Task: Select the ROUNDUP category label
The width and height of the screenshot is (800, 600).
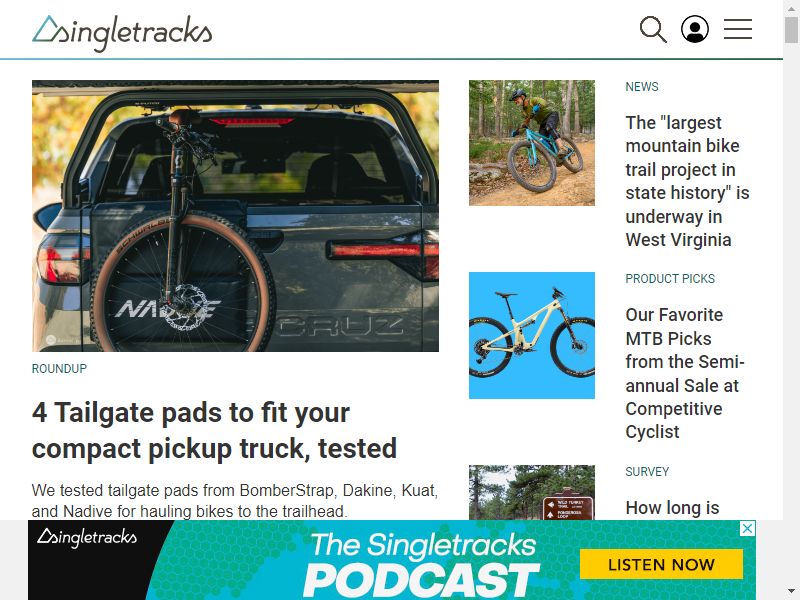Action: pos(59,368)
